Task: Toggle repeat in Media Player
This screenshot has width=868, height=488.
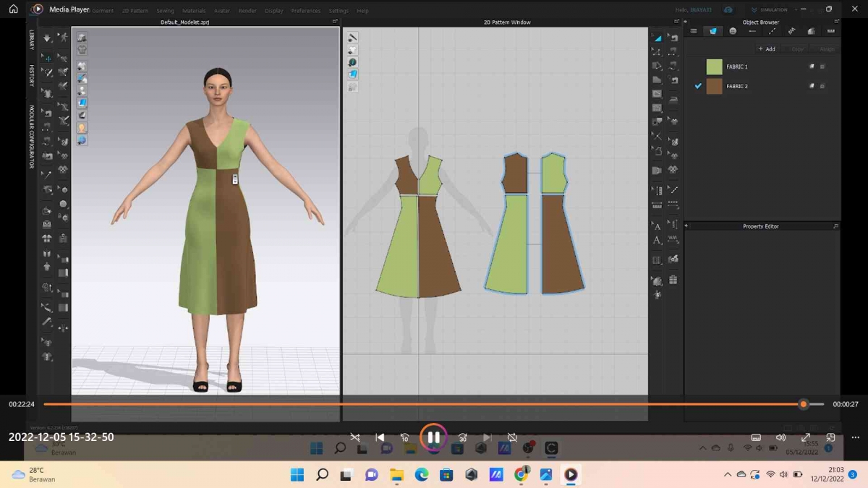Action: [512, 437]
